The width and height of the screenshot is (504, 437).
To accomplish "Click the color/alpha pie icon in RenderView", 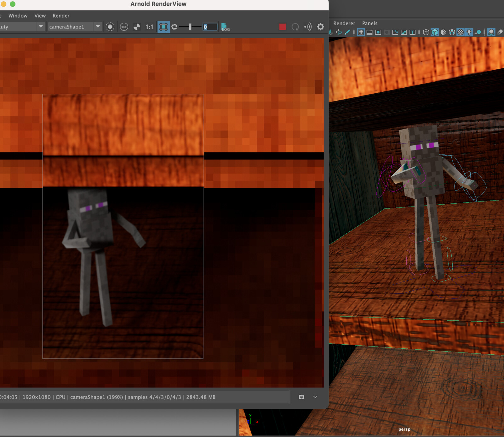I will point(137,27).
